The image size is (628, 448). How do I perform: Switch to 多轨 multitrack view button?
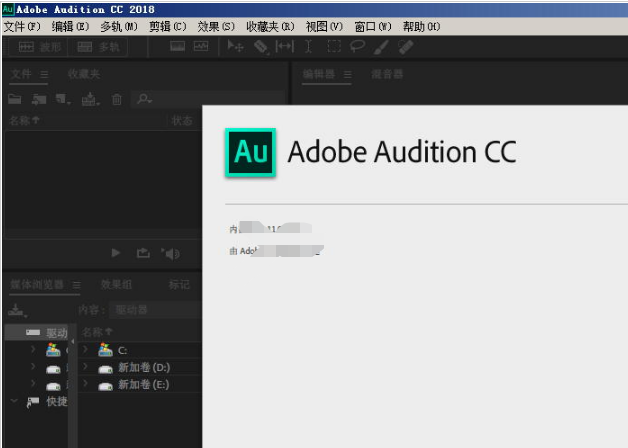pos(98,47)
